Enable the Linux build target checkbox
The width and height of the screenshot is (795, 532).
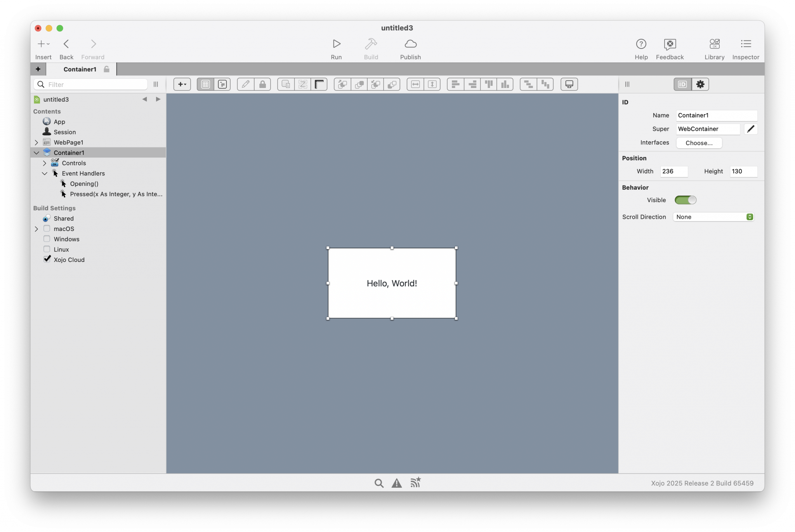(x=47, y=249)
